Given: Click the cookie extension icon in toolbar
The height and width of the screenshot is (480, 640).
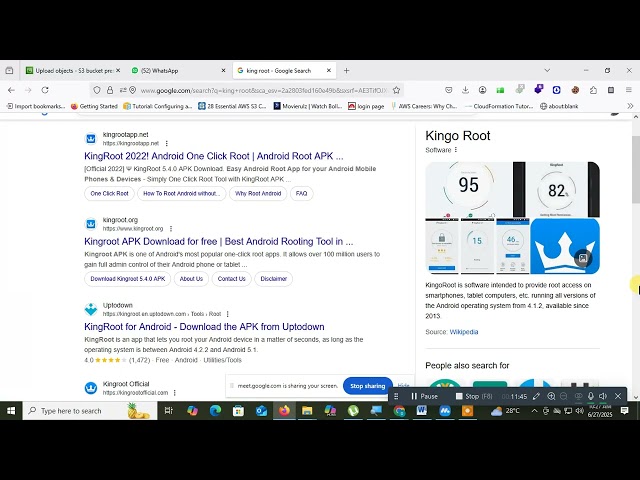Looking at the screenshot, I should (x=575, y=90).
